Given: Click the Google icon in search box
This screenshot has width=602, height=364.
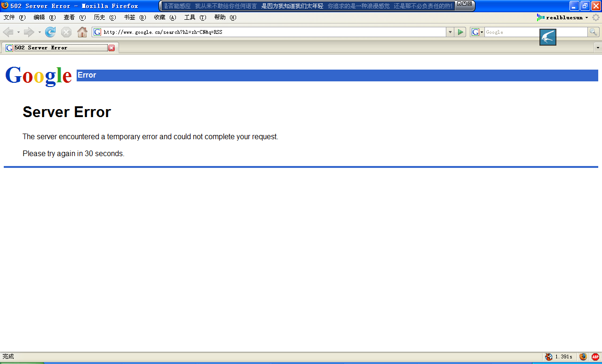Looking at the screenshot, I should click(x=475, y=32).
